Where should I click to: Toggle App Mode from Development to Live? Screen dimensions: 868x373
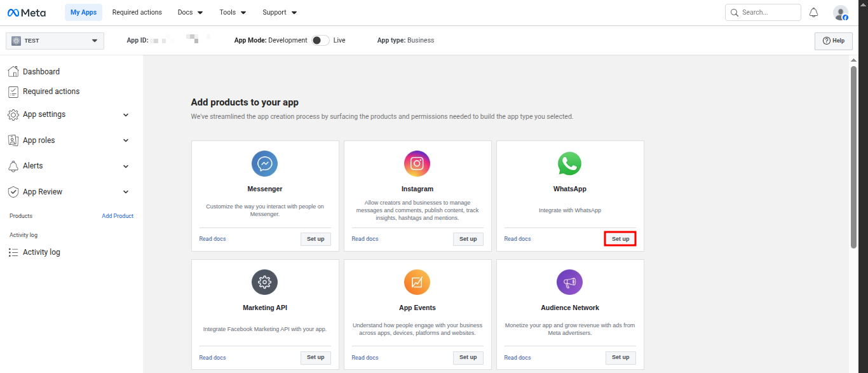pos(320,40)
